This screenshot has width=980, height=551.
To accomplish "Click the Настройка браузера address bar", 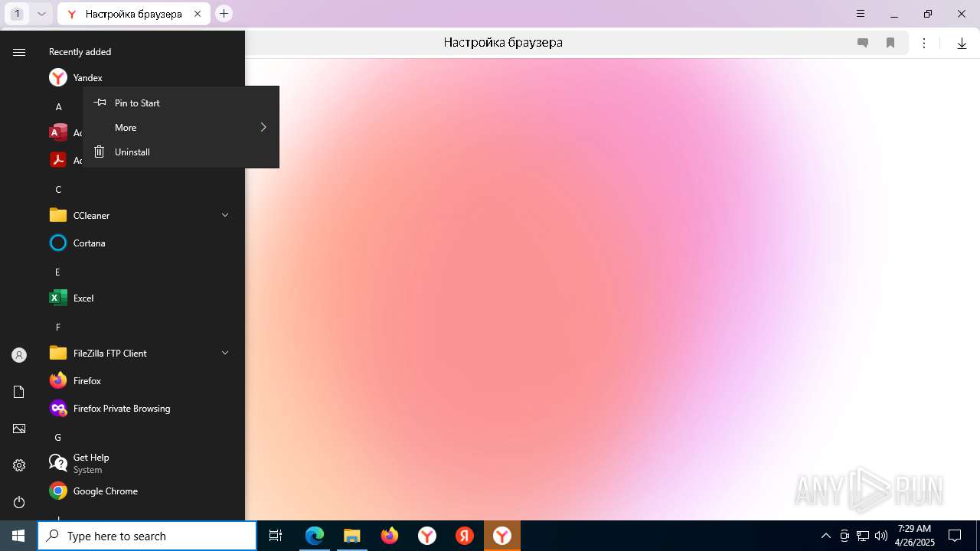I will click(503, 43).
